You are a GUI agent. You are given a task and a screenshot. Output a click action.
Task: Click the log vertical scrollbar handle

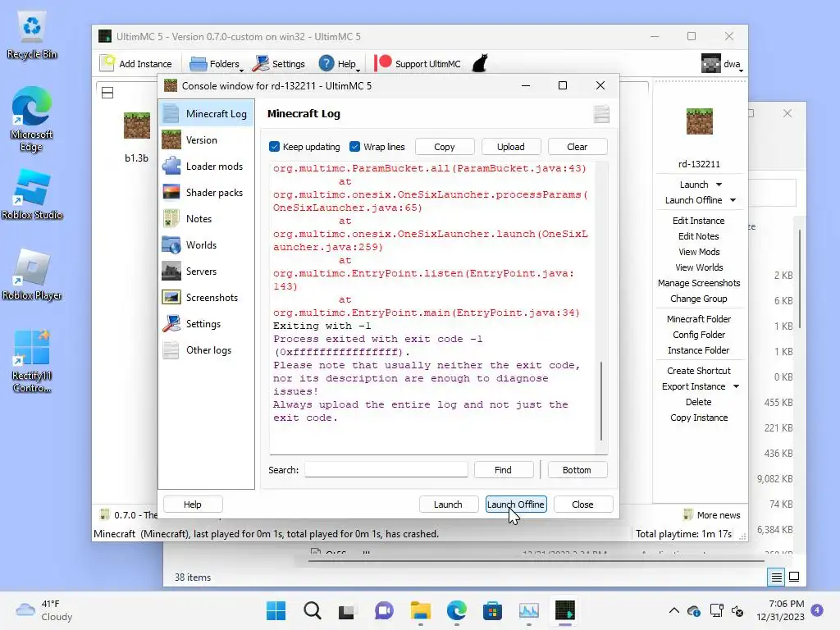pyautogui.click(x=601, y=400)
